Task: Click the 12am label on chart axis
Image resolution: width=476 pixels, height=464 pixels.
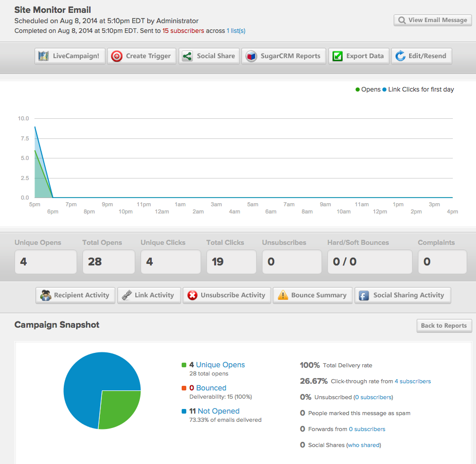Action: point(162,212)
